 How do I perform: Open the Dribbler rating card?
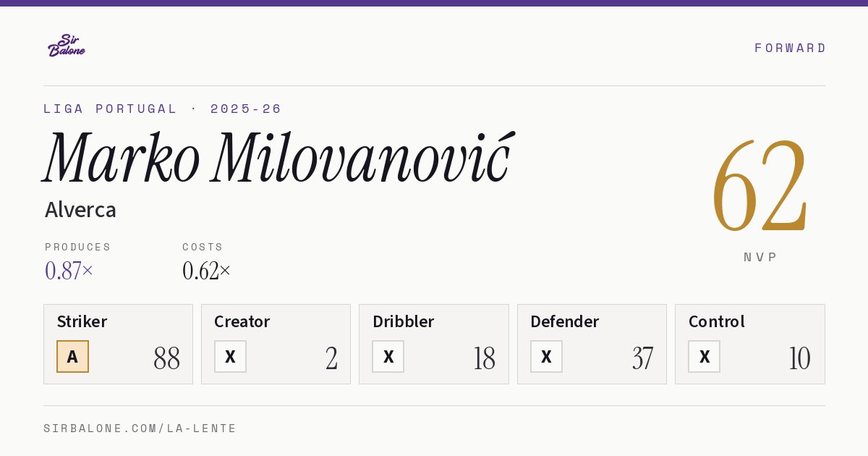[434, 344]
